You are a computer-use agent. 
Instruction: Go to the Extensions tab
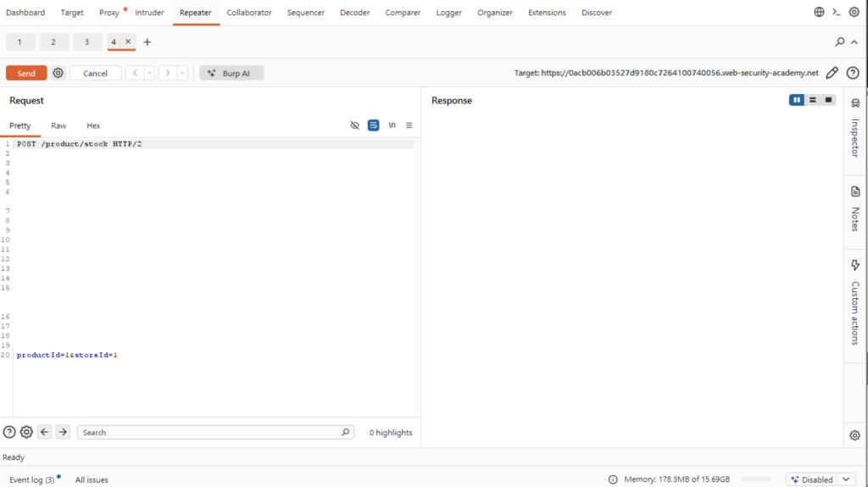[547, 12]
